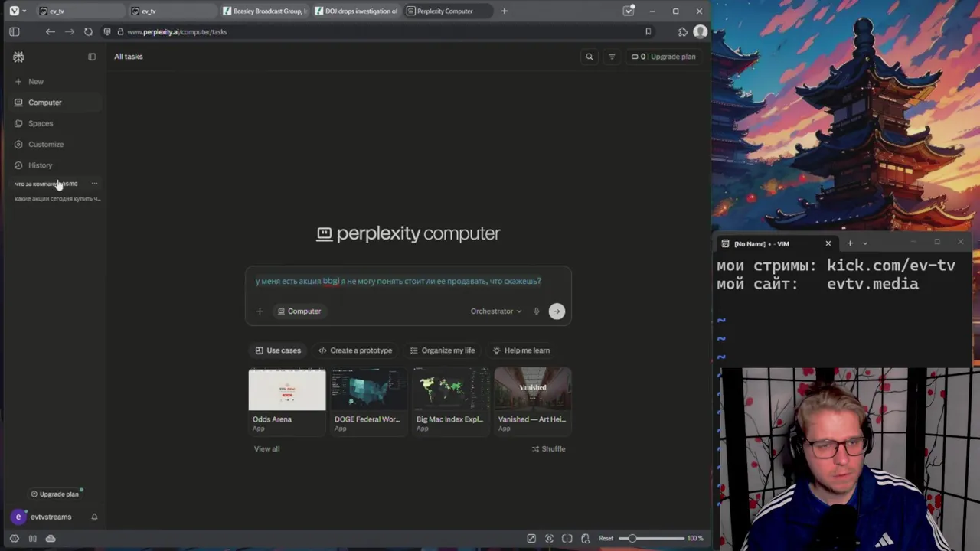Image resolution: width=980 pixels, height=551 pixels.
Task: Switch to the Beasley Broadcast Group tab
Action: pos(264,11)
